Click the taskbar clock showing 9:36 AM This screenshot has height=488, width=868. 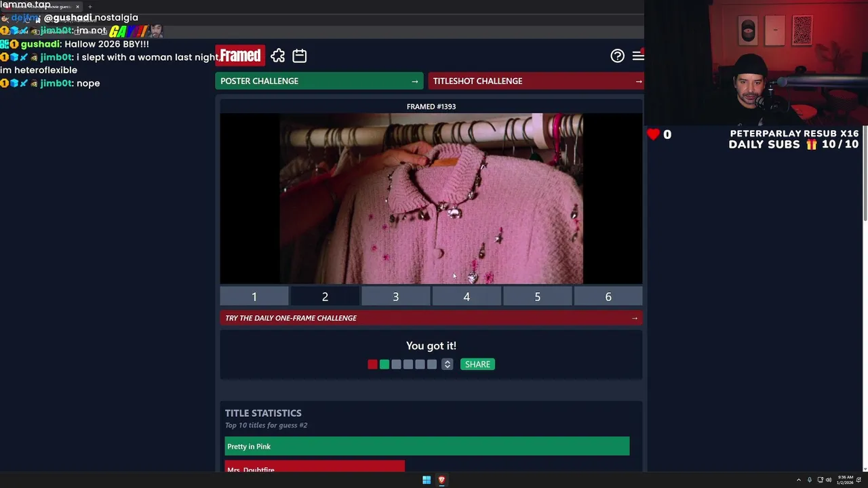(x=844, y=480)
